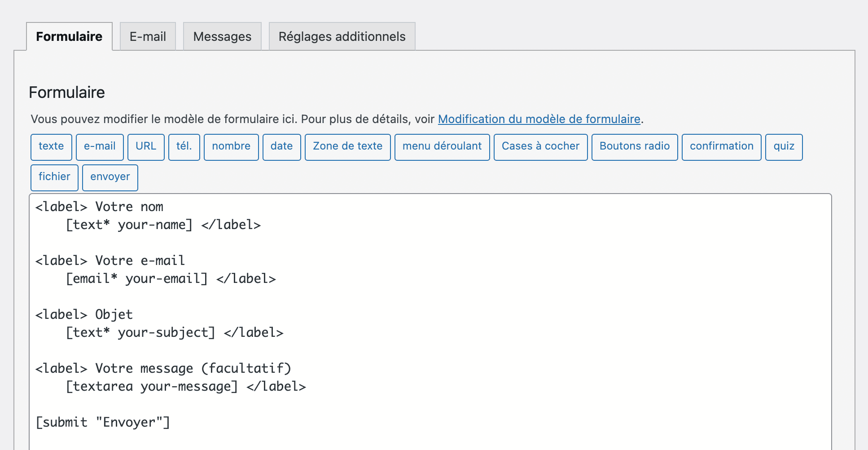
Task: Click the "Votre nom" label line
Action: pyautogui.click(x=99, y=207)
